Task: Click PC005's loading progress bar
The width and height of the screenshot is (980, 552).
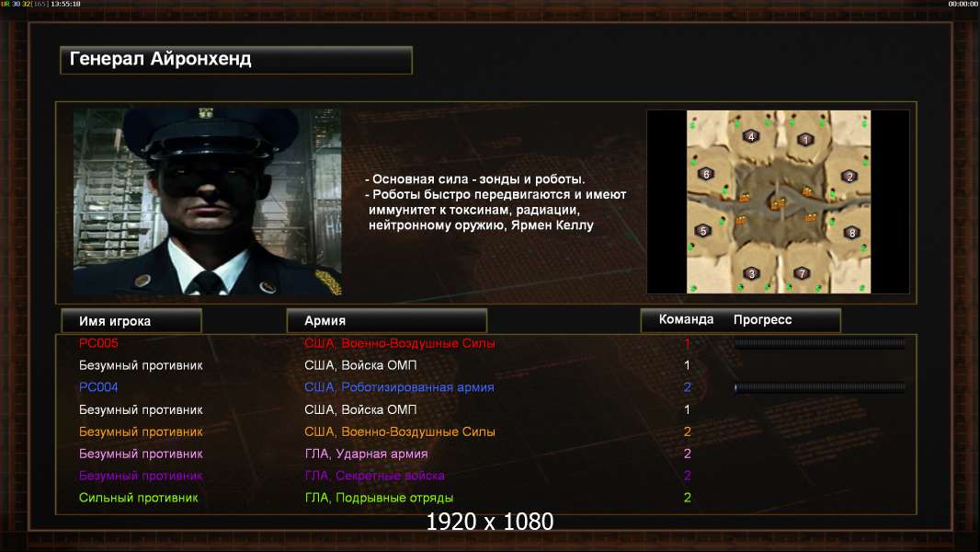Action: [x=820, y=342]
